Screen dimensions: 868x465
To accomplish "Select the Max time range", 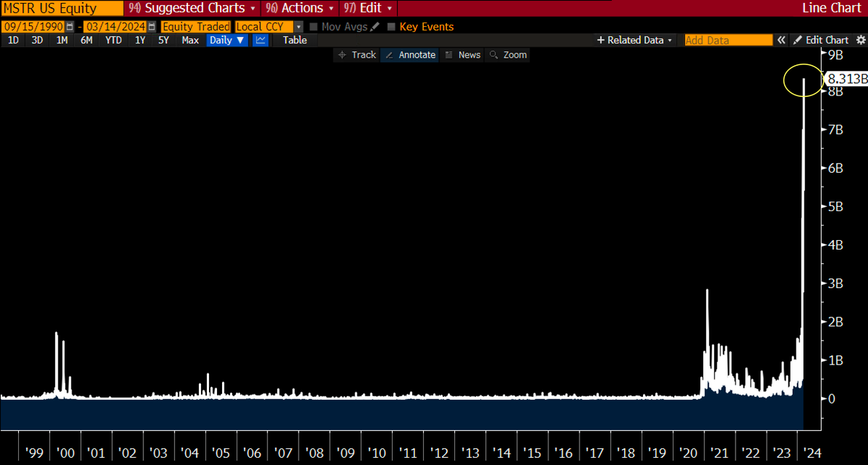I will click(190, 40).
